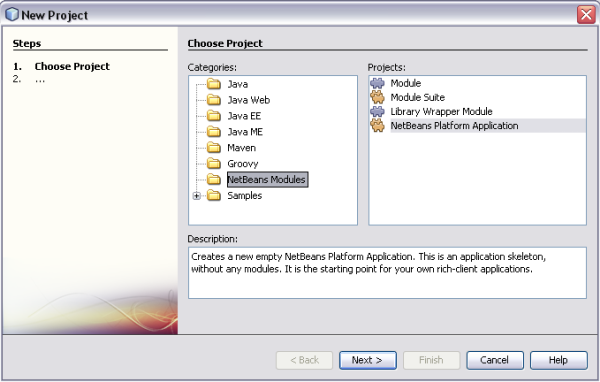600x382 pixels.
Task: Select the Maven category
Action: point(241,147)
